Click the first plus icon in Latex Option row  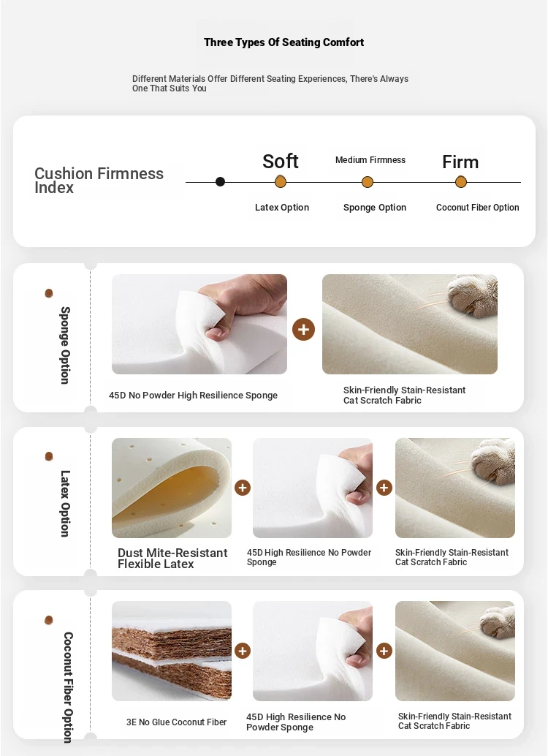243,488
